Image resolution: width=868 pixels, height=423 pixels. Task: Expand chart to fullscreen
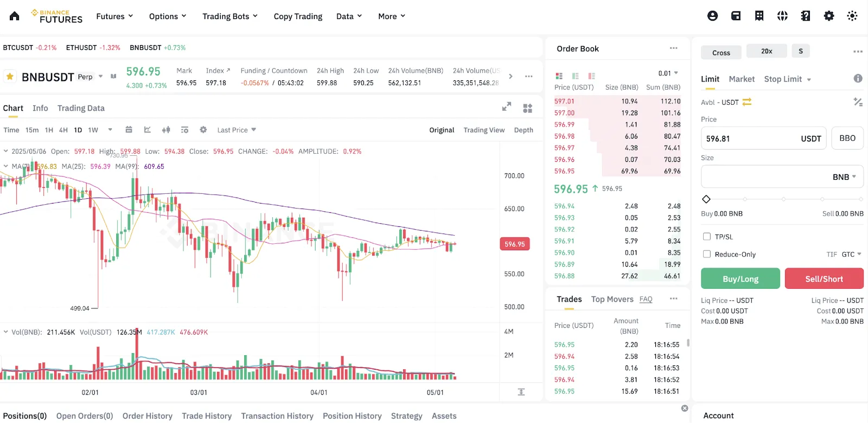point(507,107)
